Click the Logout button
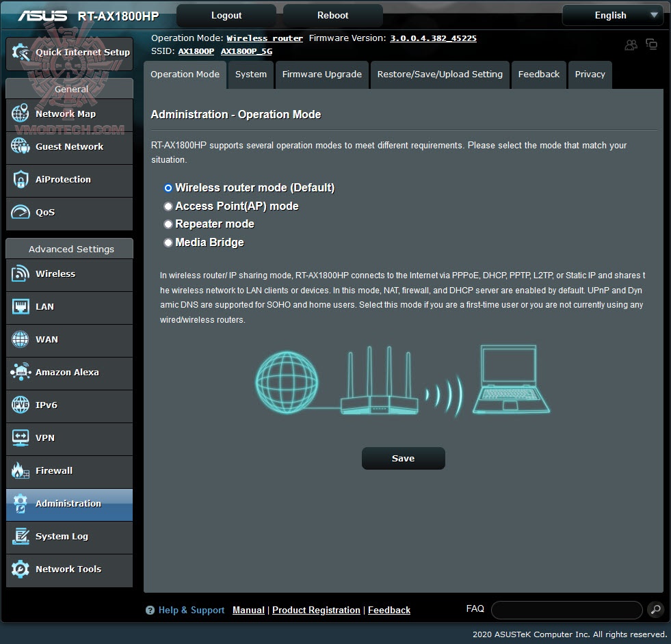The height and width of the screenshot is (644, 671). click(x=226, y=16)
